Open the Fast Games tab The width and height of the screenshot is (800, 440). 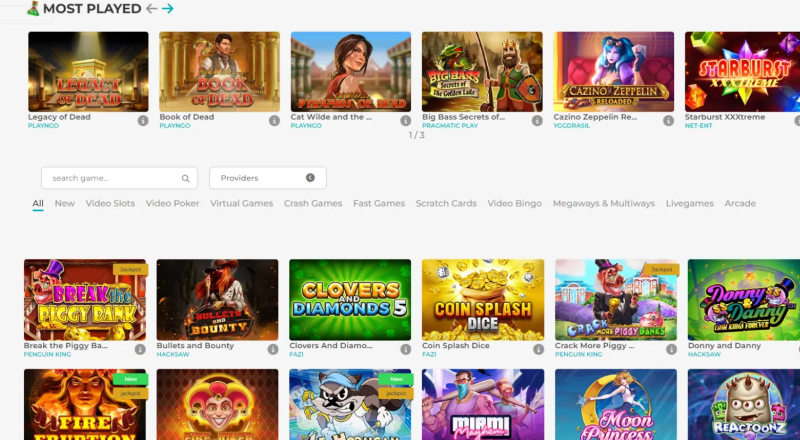pos(379,203)
